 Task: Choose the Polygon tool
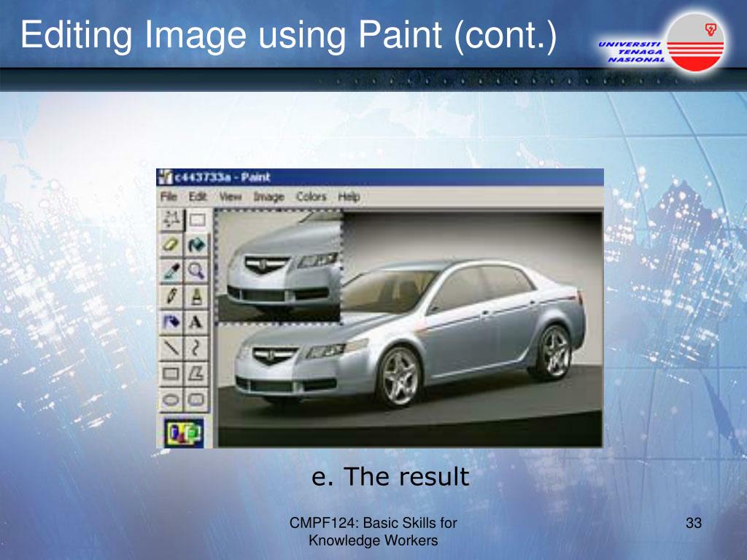197,374
